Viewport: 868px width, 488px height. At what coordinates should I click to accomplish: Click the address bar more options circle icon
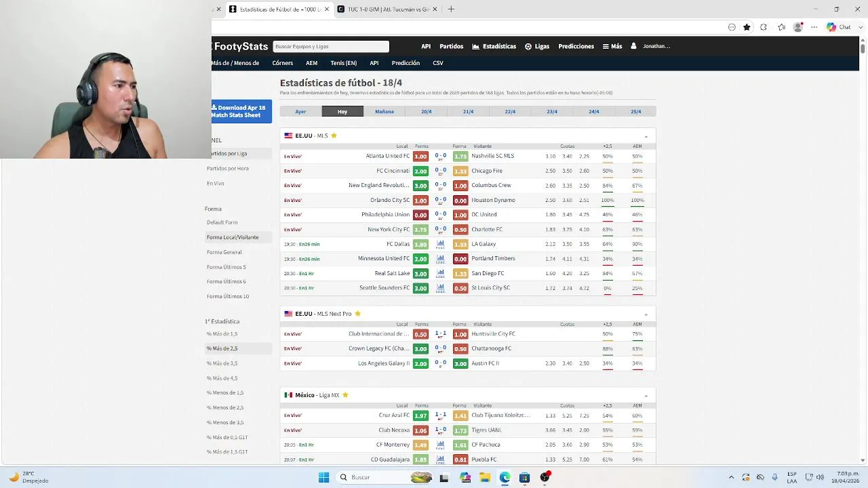[732, 27]
